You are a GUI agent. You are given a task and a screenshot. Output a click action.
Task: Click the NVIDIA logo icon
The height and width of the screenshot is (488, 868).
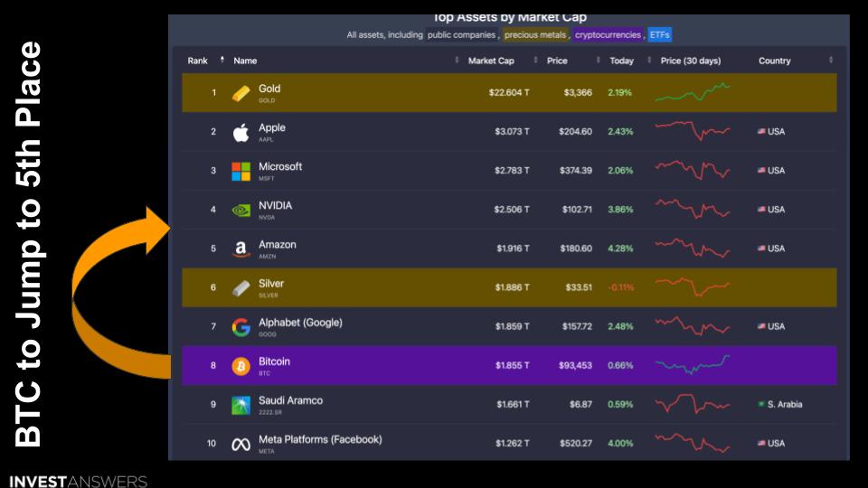241,211
